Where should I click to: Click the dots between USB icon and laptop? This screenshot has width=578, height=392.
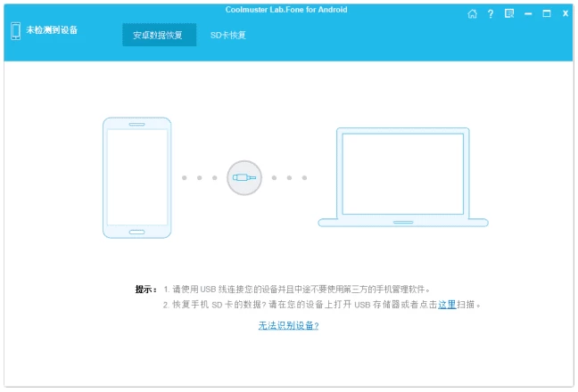[x=289, y=177]
